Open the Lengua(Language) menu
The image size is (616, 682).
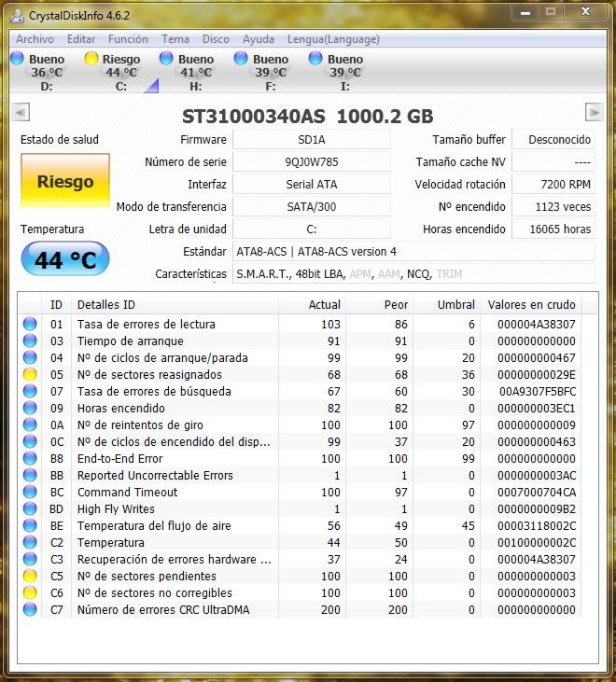333,39
